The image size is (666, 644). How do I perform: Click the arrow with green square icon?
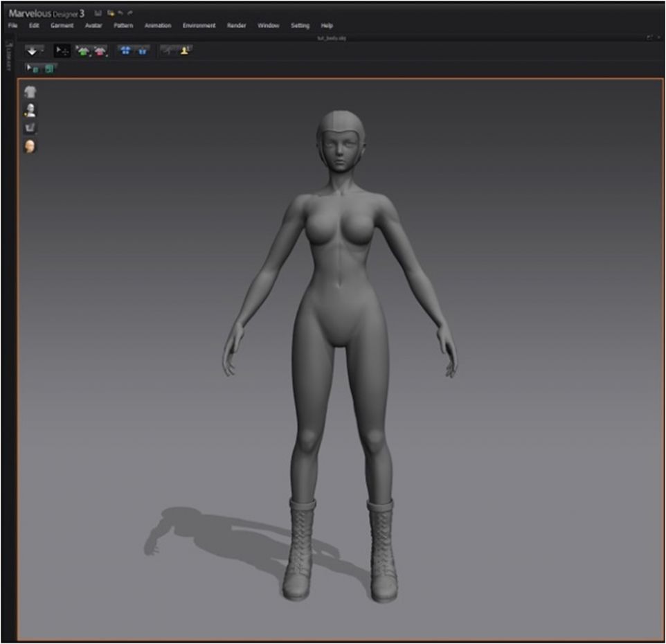click(33, 69)
